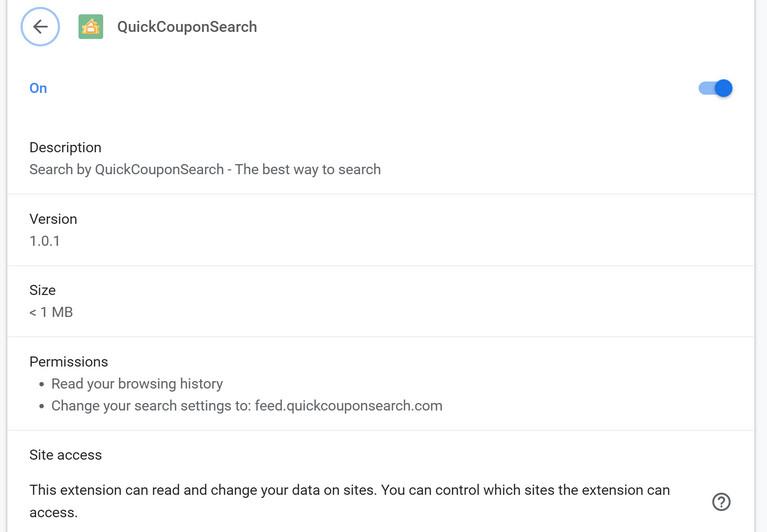Click the Site access heading
The image size is (767, 532).
pyautogui.click(x=65, y=455)
